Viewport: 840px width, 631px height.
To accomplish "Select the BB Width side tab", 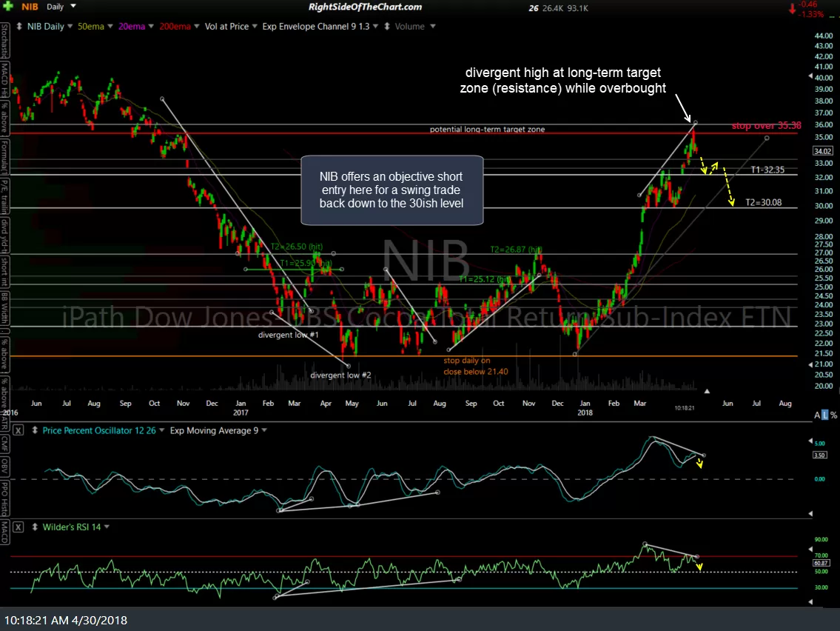I will [x=4, y=308].
